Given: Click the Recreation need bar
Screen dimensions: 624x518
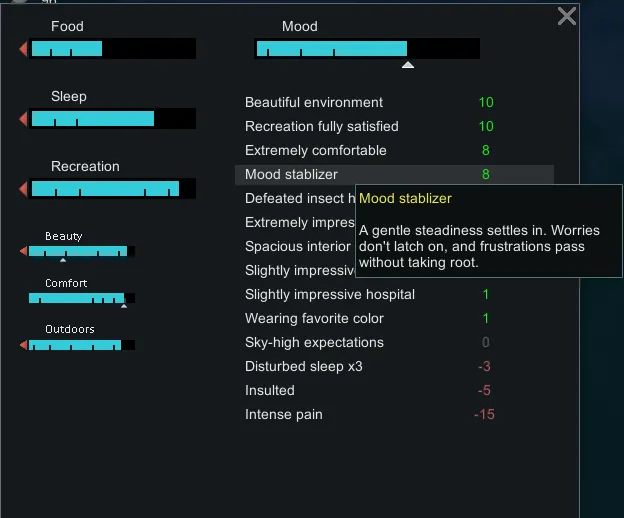Looking at the screenshot, I should pos(112,189).
